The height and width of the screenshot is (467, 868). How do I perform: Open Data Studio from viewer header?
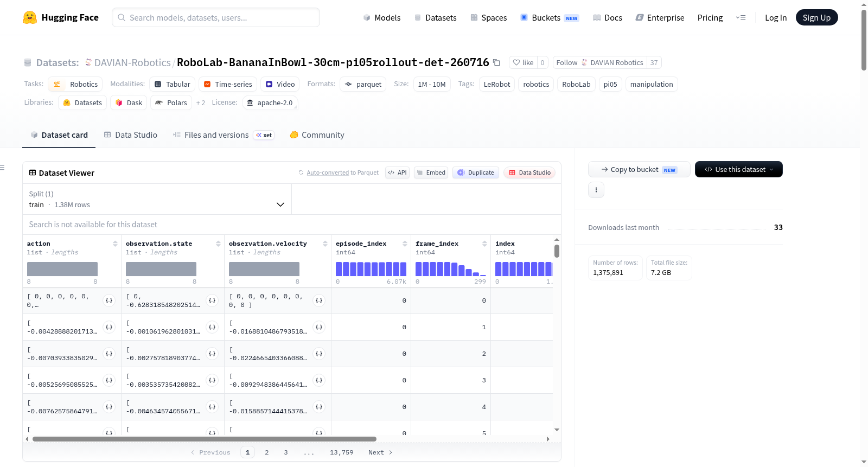[529, 172]
